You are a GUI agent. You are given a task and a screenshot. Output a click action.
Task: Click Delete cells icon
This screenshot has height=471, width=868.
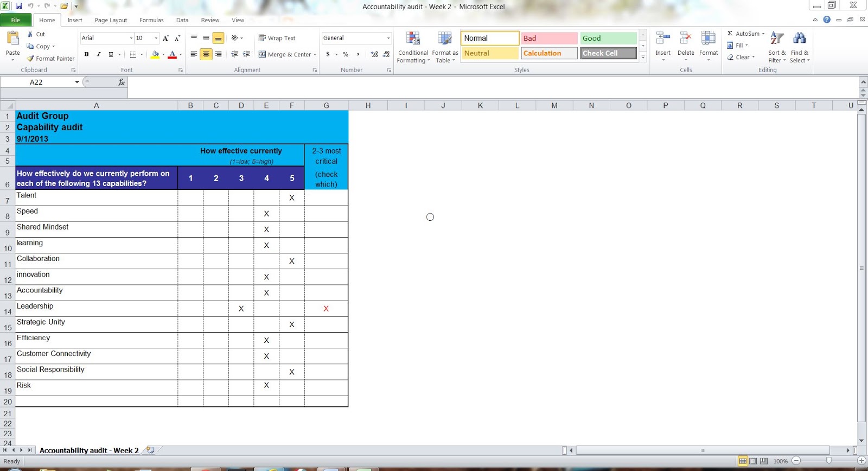pos(686,39)
